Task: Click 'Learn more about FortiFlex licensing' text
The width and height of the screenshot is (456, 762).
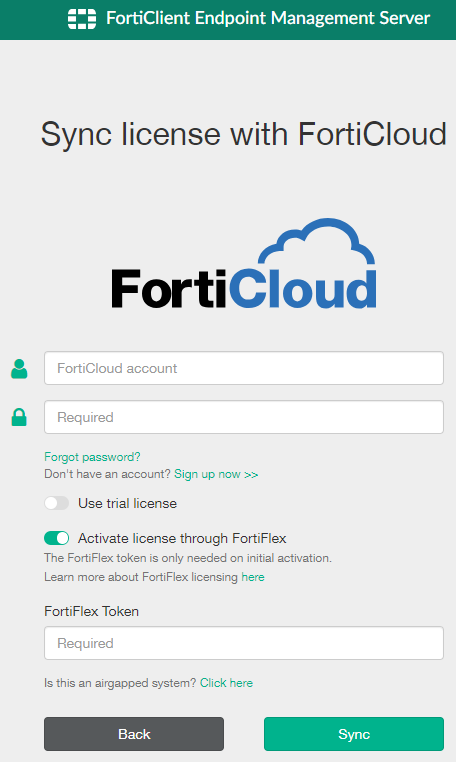Action: pos(141,577)
